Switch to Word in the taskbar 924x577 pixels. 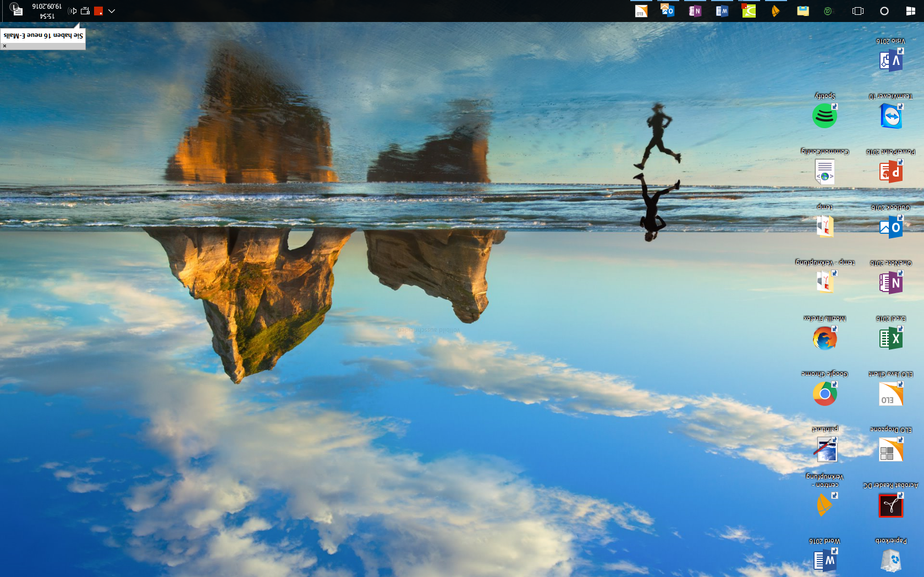722,11
